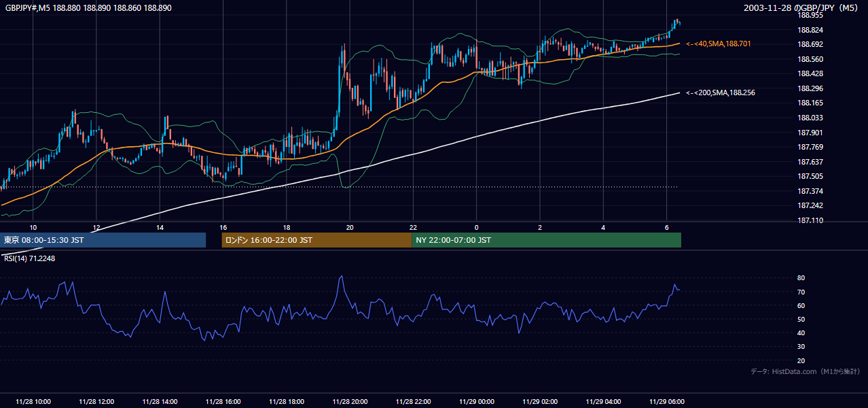Click hour label 10 under the price chart
The image size is (868, 408).
(33, 227)
